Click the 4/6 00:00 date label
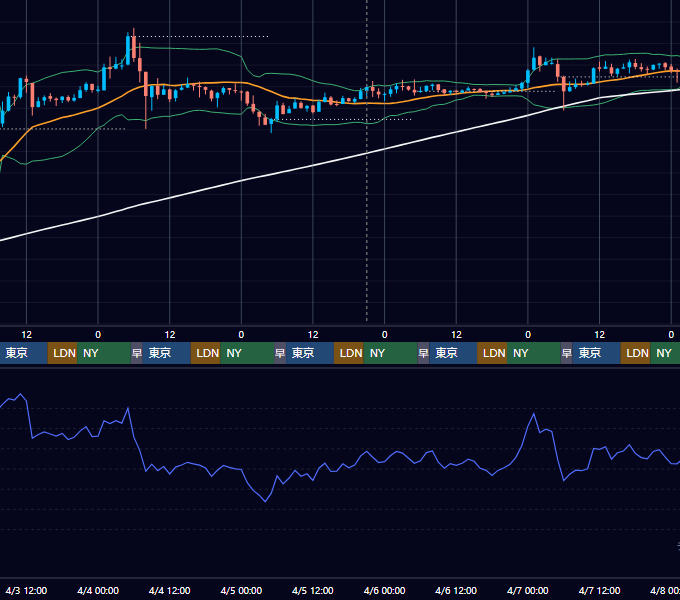 tap(385, 590)
